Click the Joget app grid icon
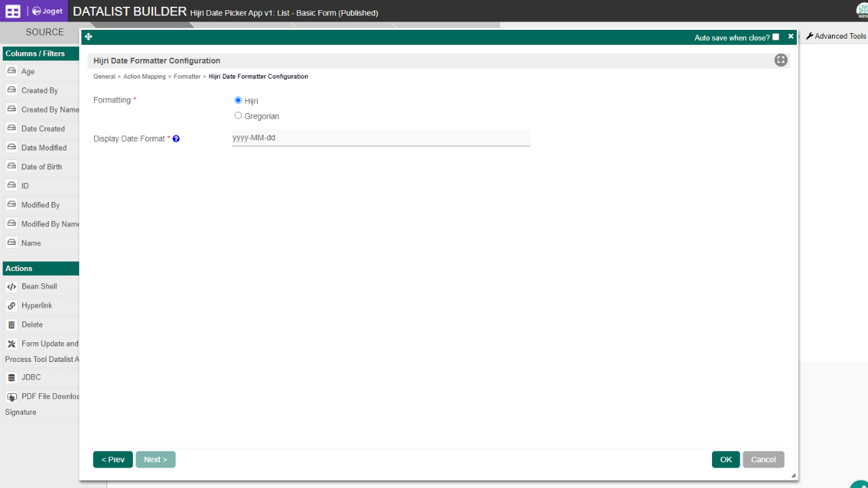This screenshot has width=868, height=488. click(x=13, y=11)
